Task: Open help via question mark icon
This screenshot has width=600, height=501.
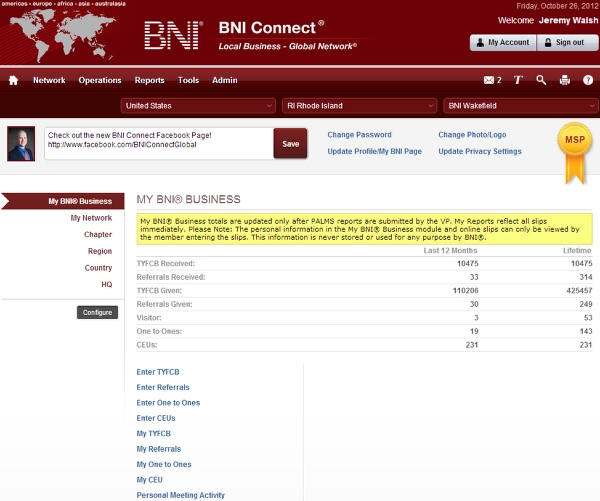Action: 588,80
